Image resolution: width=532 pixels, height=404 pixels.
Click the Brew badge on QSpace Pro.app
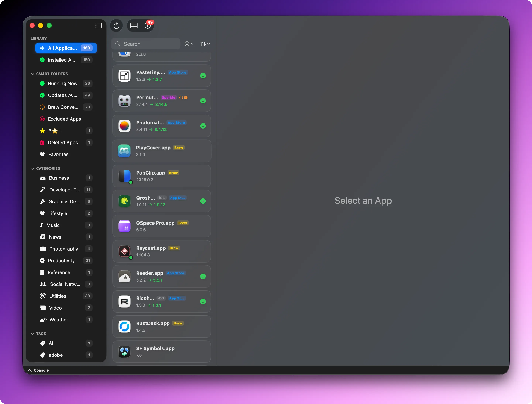(x=183, y=223)
